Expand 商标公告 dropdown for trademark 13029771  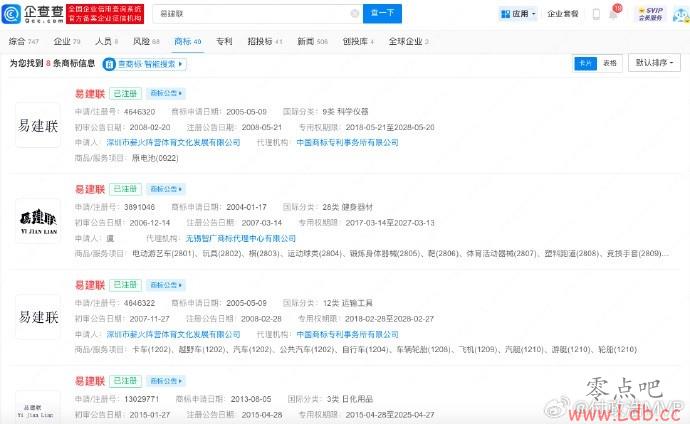pyautogui.click(x=166, y=381)
